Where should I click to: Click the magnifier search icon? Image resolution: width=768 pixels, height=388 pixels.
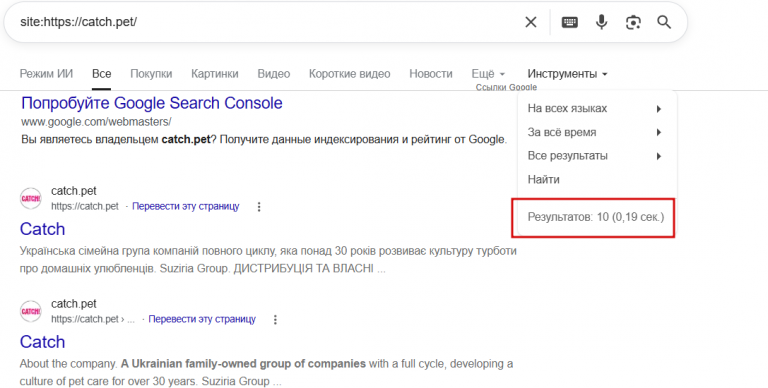tap(664, 22)
